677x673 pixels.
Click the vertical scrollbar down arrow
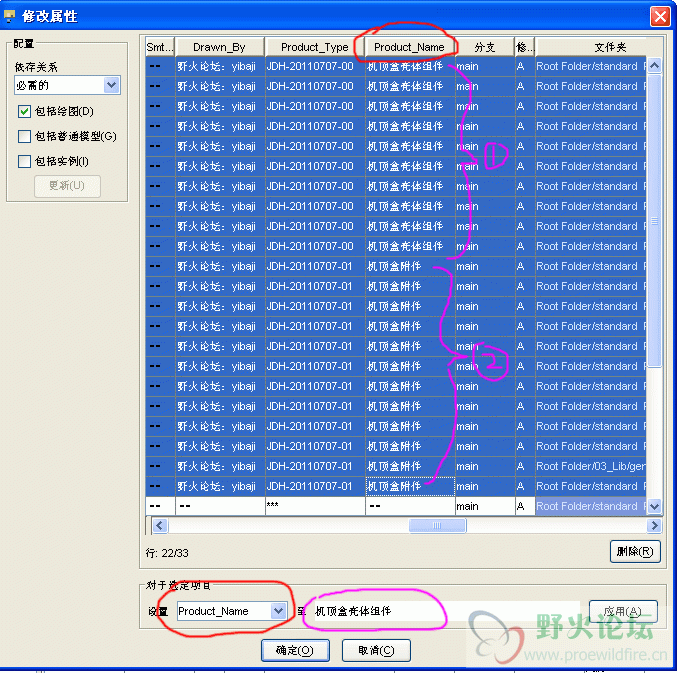[655, 506]
